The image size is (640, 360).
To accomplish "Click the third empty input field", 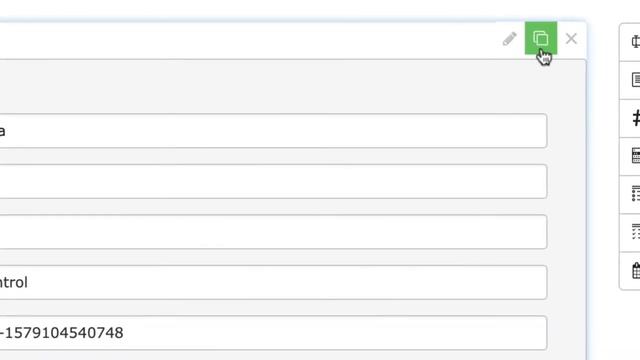I will 273,232.
